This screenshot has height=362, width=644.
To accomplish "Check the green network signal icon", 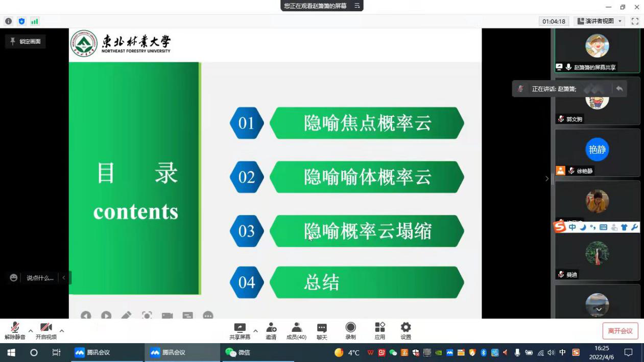I will (x=35, y=21).
